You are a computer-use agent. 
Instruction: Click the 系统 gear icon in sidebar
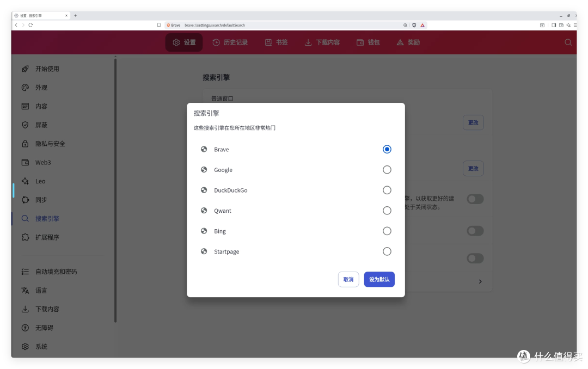pyautogui.click(x=25, y=347)
